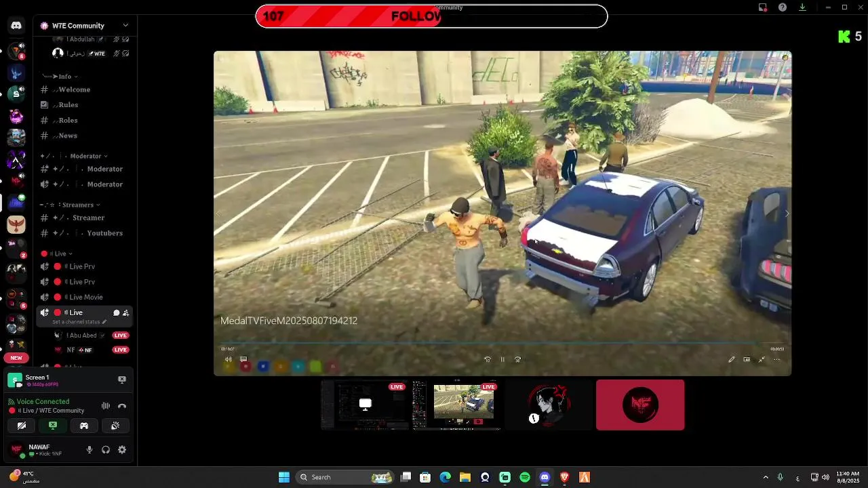Create invite icon on Live channel

click(125, 312)
